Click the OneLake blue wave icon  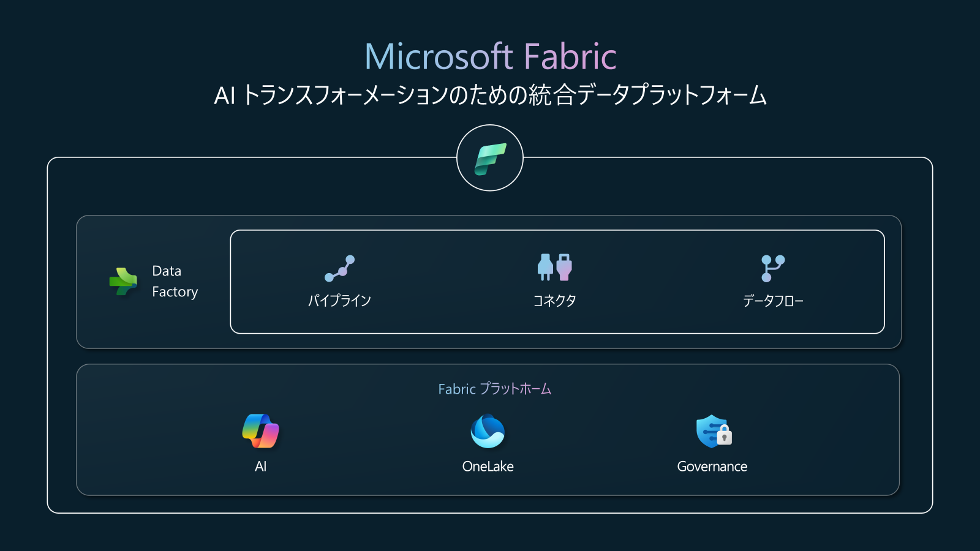coord(488,431)
